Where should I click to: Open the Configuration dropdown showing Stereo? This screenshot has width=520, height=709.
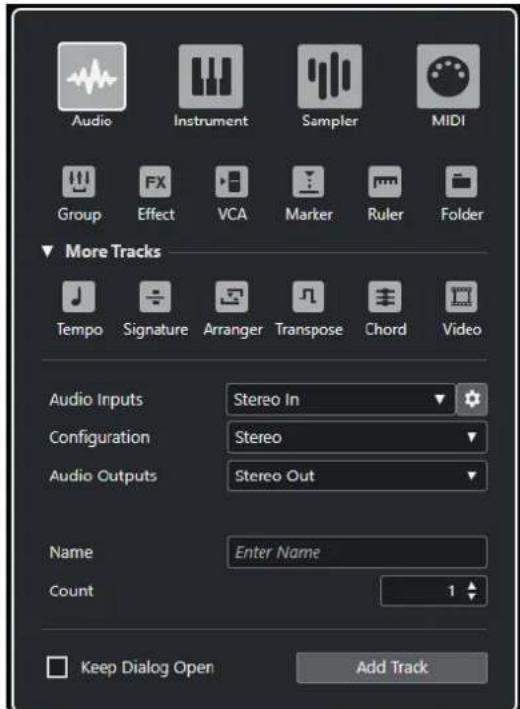357,437
